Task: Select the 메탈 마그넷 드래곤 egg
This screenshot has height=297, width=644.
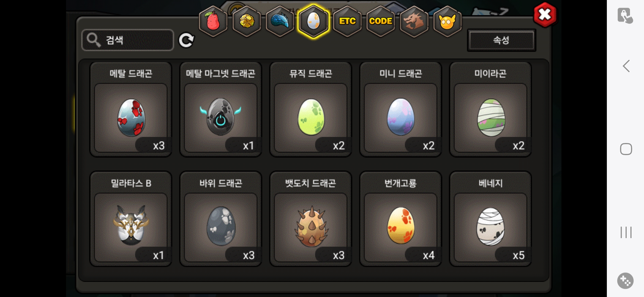Action: click(221, 109)
